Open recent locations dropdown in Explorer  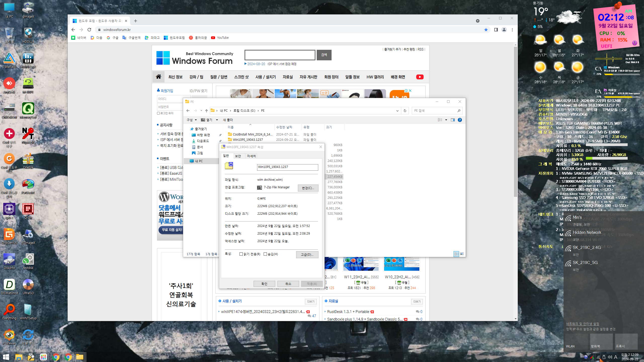[201, 111]
